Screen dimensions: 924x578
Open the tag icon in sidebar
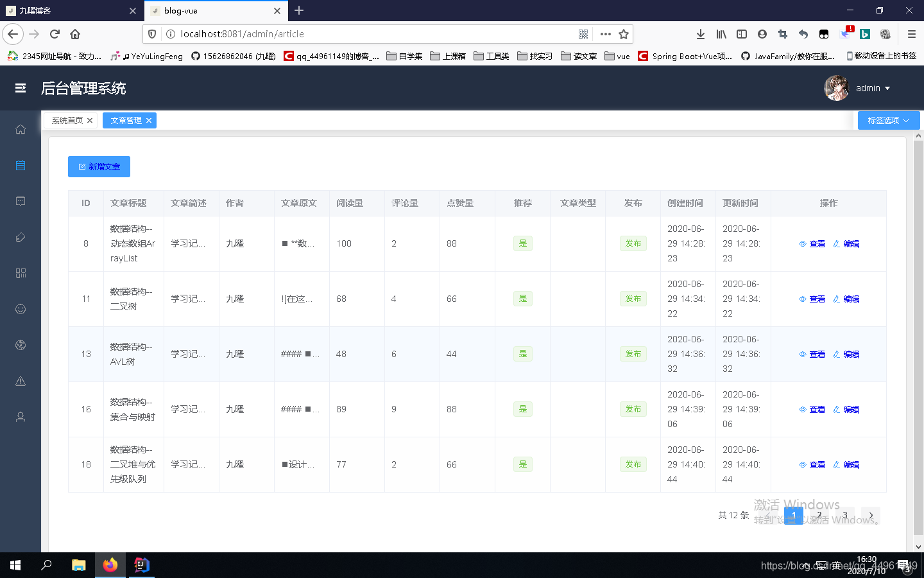coord(21,238)
